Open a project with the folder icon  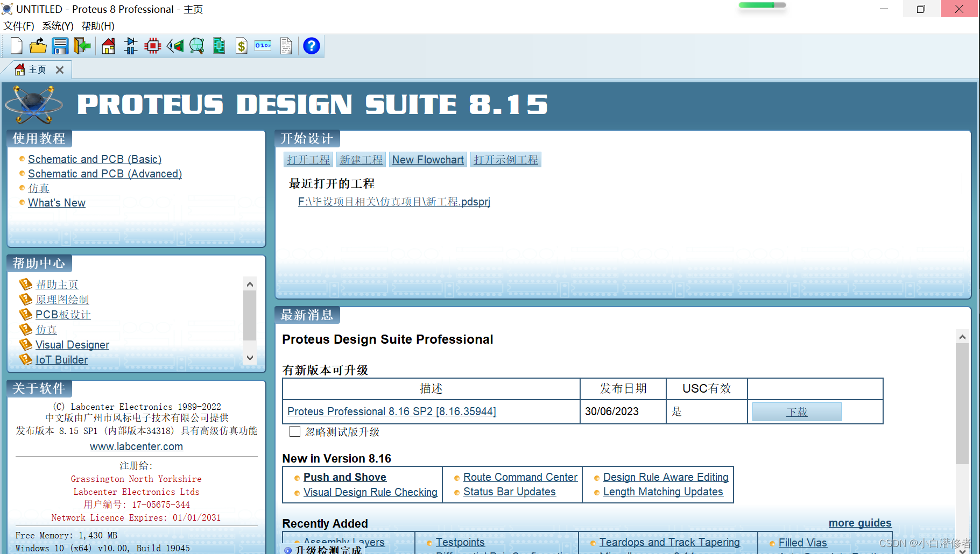(x=38, y=46)
